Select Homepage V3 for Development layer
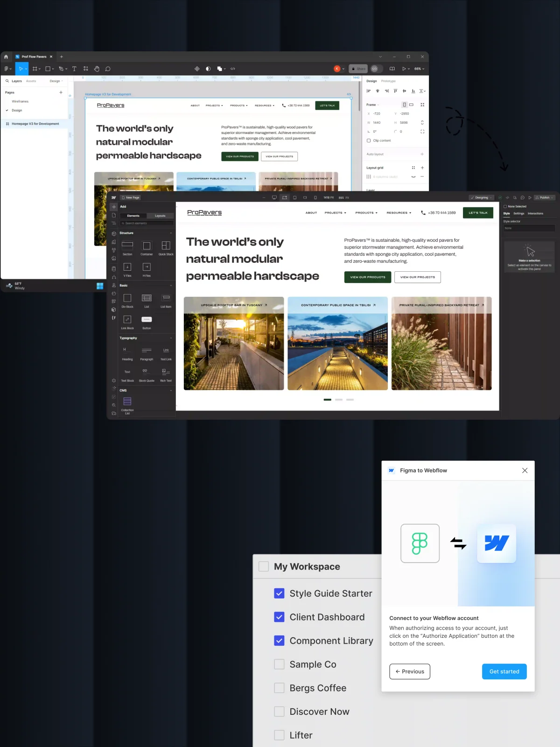This screenshot has height=747, width=560. coord(35,124)
